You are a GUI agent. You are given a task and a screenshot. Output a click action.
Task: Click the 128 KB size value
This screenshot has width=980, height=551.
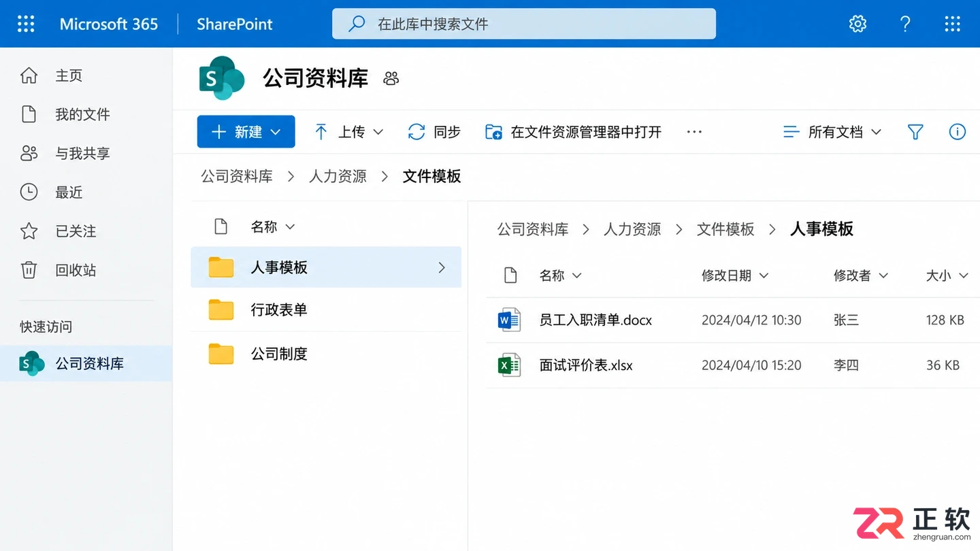point(945,320)
